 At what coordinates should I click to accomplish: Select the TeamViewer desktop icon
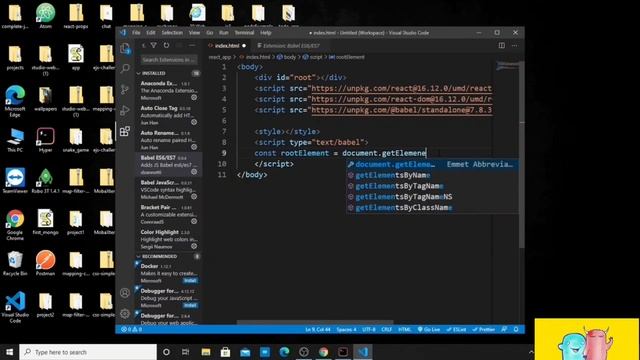pos(15,180)
